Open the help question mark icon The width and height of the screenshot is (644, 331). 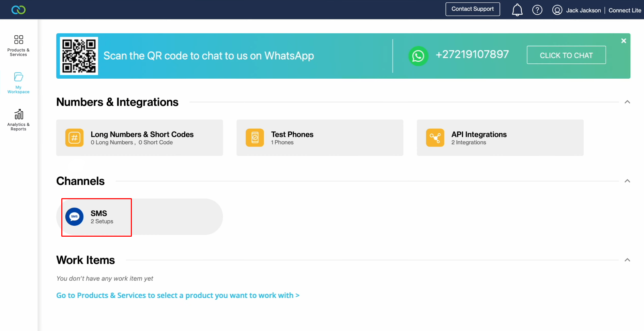tap(537, 10)
